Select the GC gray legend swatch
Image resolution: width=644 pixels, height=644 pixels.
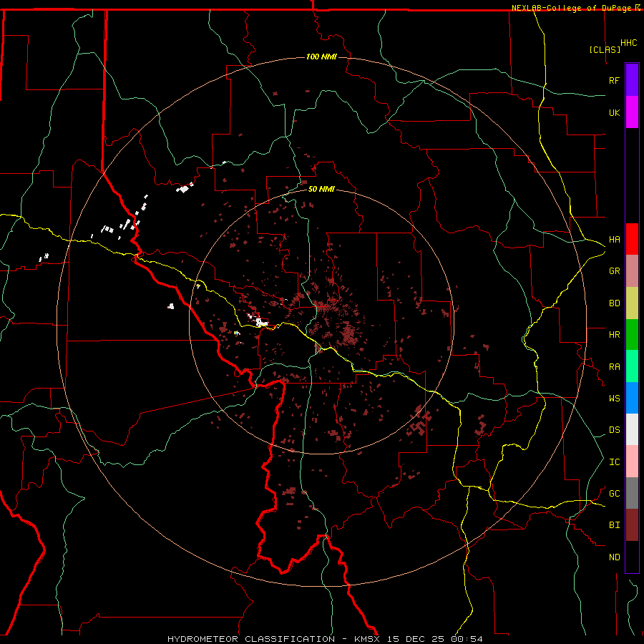point(632,493)
